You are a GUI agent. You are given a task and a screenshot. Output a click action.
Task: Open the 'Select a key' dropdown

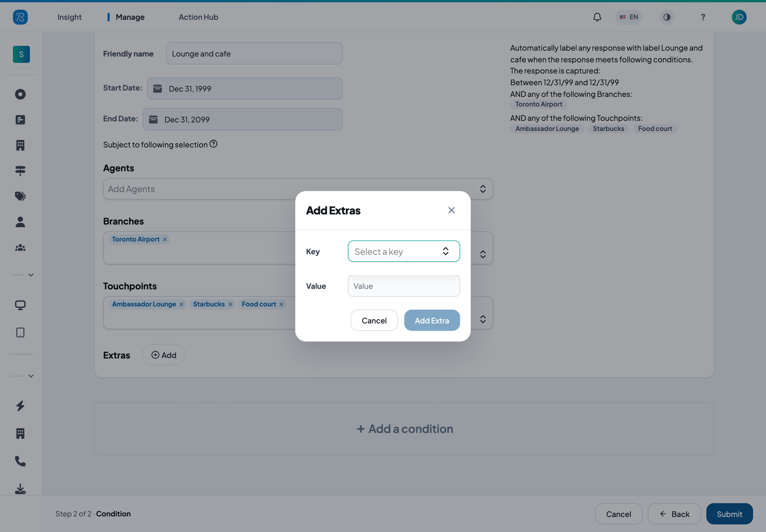[x=404, y=251]
